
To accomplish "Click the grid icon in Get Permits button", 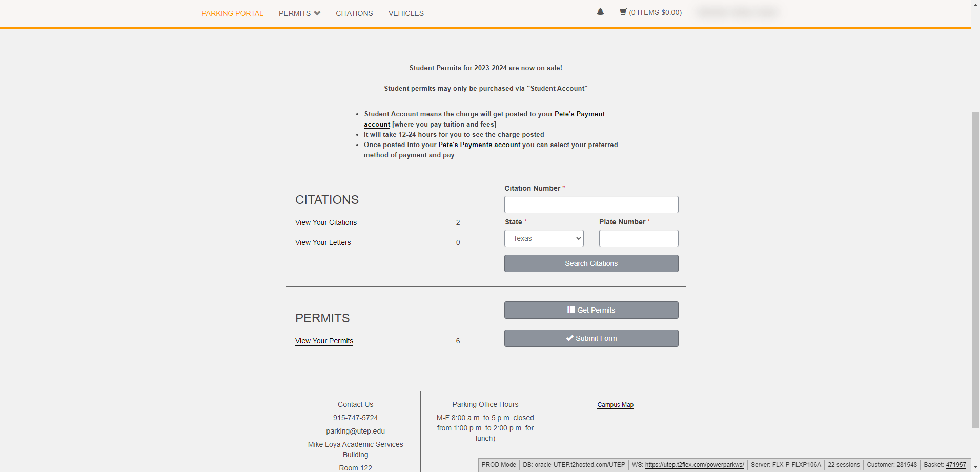I will click(571, 310).
